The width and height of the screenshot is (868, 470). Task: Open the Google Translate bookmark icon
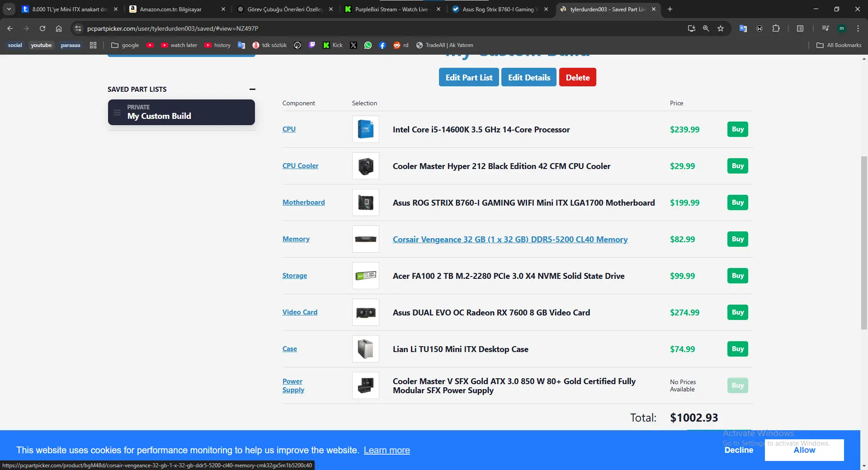point(241,45)
